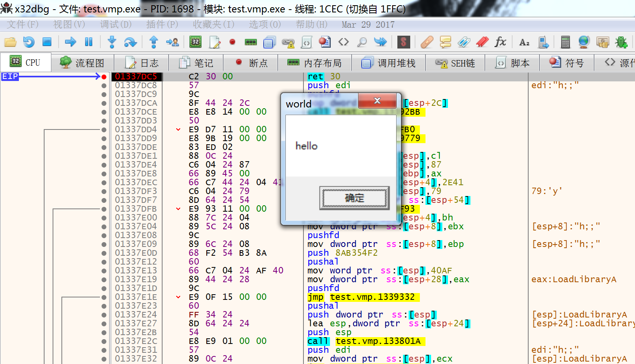Open symbols toolbar icon
635x364 pixels.
click(x=325, y=42)
